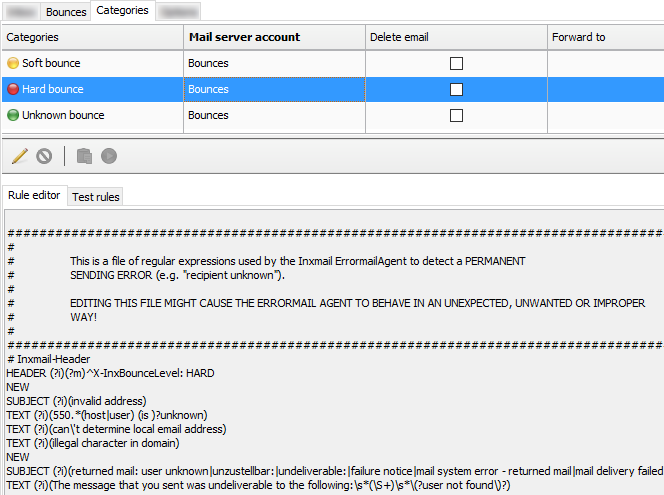This screenshot has width=664, height=495.
Task: Select the yellow Soft bounce icon
Action: [13, 63]
